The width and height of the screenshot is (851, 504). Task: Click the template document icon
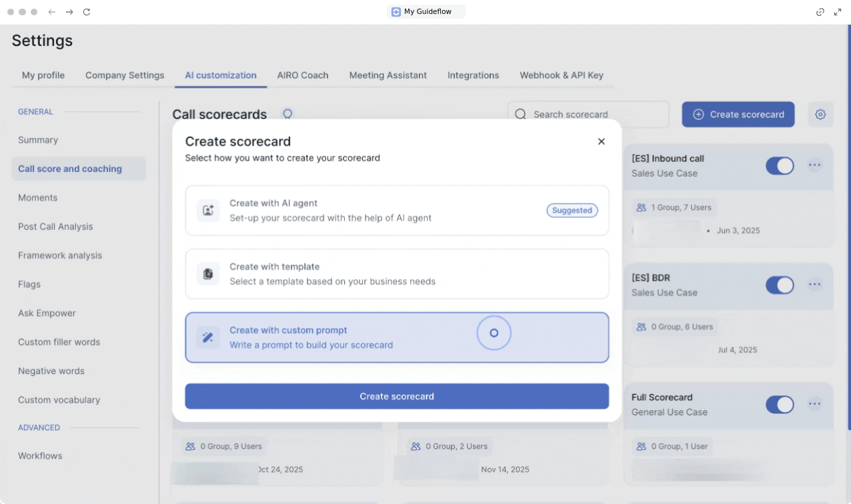coord(208,274)
